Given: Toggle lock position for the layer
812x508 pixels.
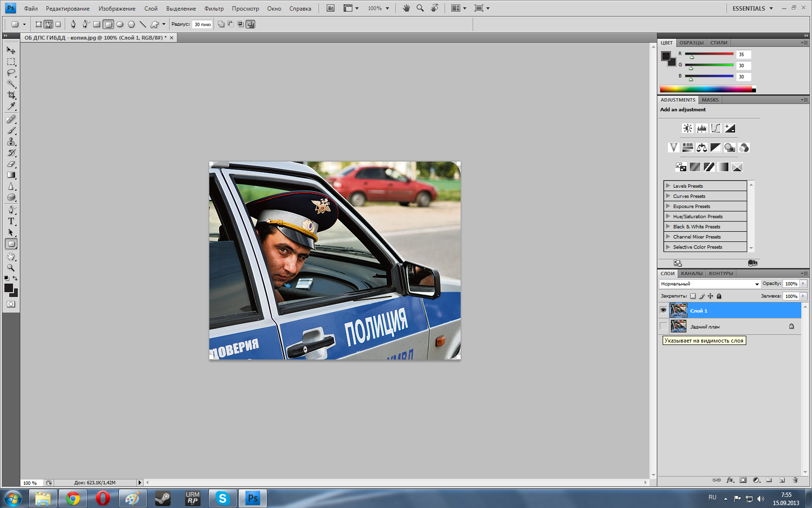Looking at the screenshot, I should (x=710, y=296).
